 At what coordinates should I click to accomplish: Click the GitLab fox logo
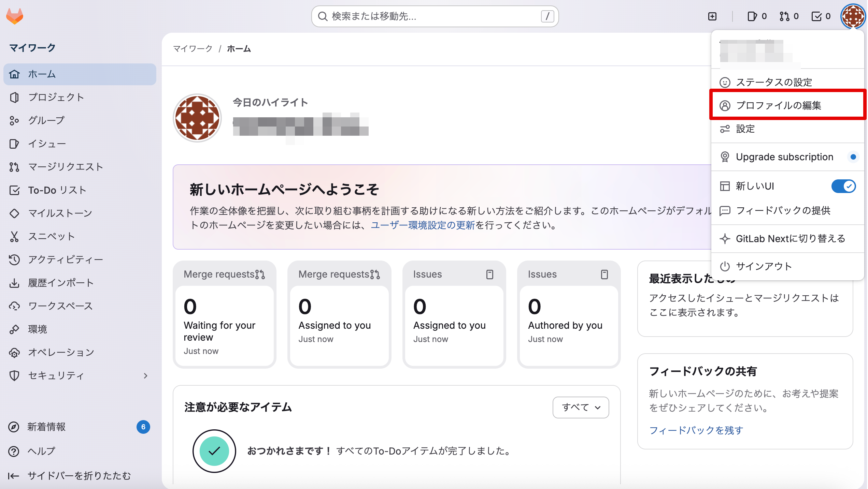(15, 16)
